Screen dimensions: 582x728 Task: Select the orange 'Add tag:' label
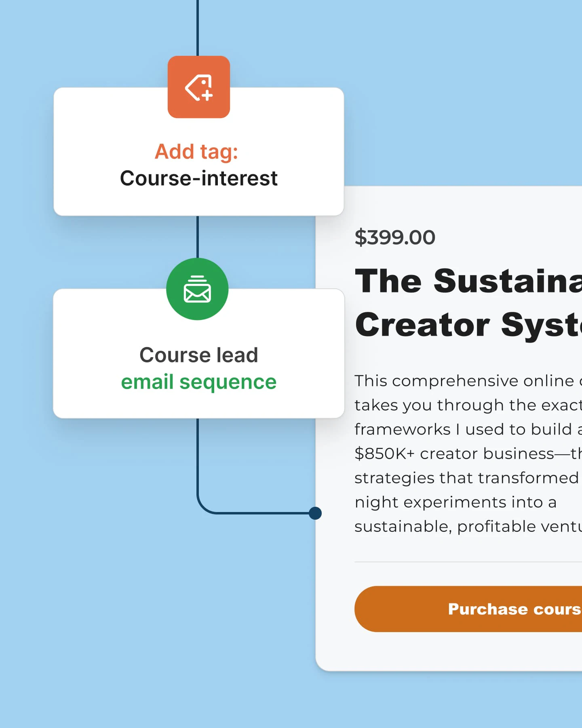pyautogui.click(x=196, y=152)
